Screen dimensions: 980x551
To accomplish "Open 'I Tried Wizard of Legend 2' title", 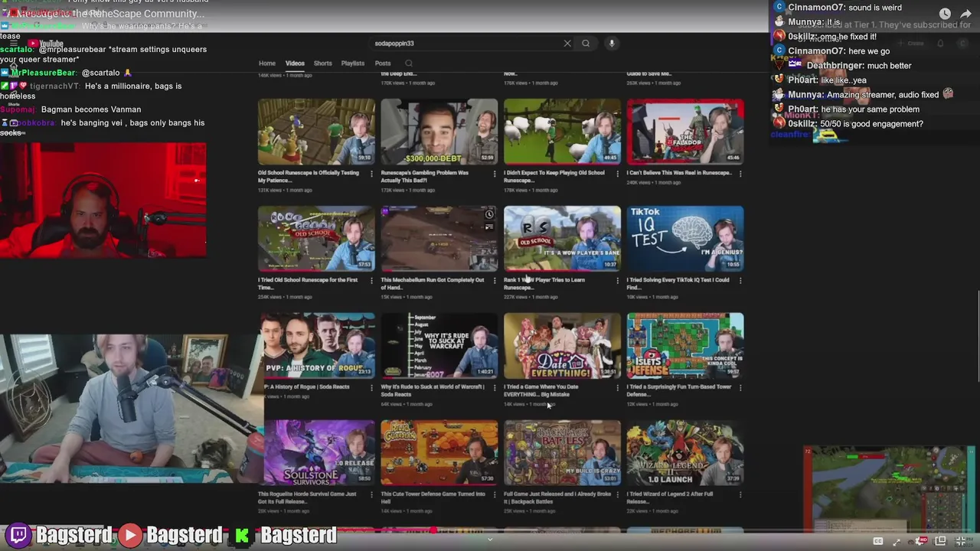I will [670, 497].
